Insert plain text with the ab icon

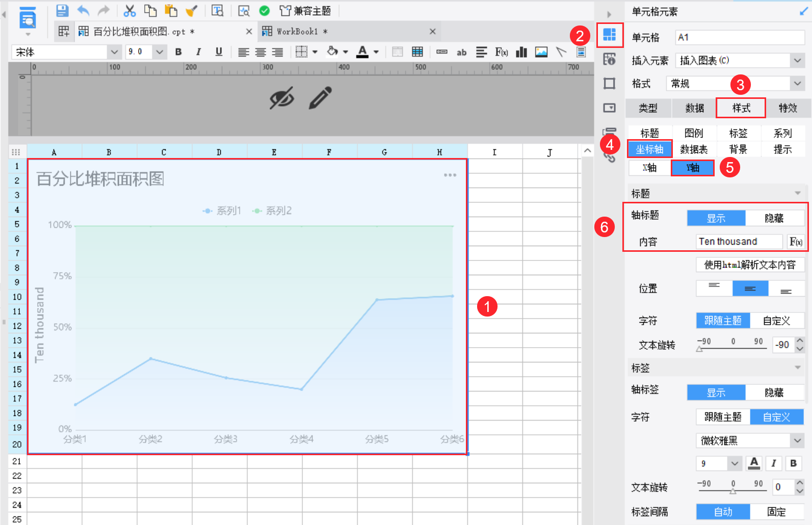click(462, 52)
